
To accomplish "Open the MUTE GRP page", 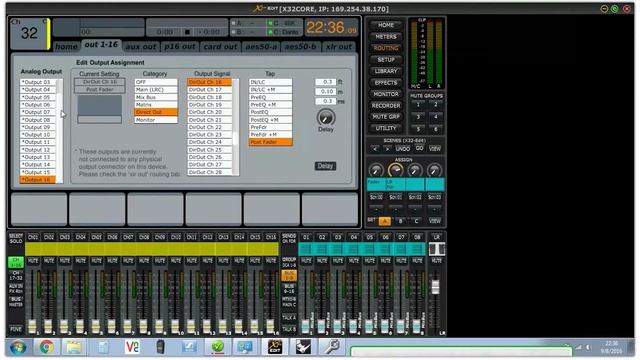I will click(x=386, y=117).
